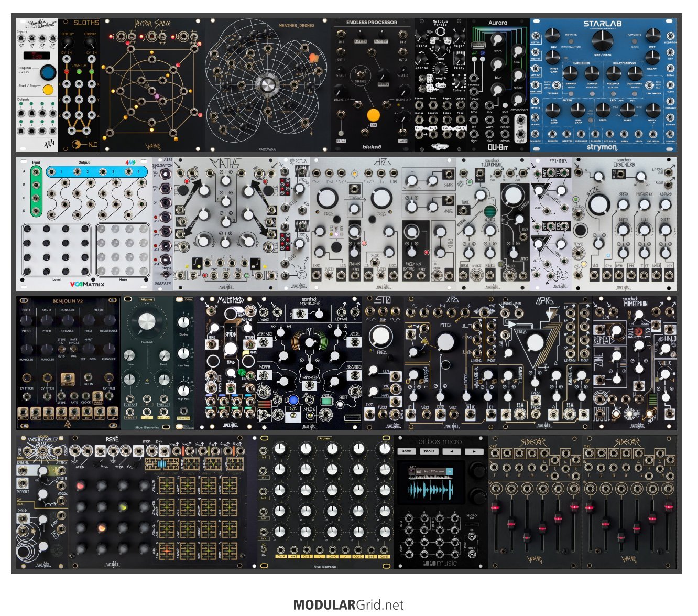Click the rightmost fader on the right Sidecar
This screenshot has width=698, height=616.
tap(669, 506)
